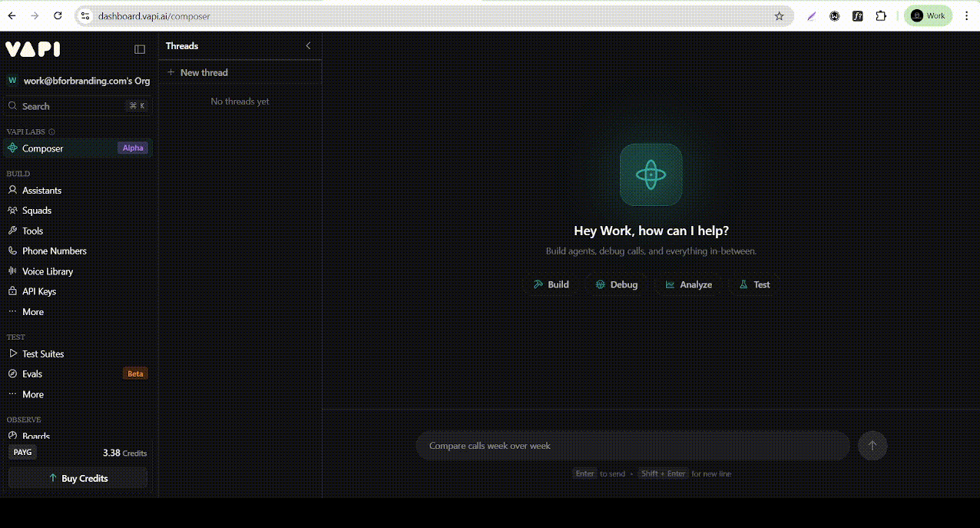
Task: Open work@bforbranding.com's Org switcher
Action: 78,81
